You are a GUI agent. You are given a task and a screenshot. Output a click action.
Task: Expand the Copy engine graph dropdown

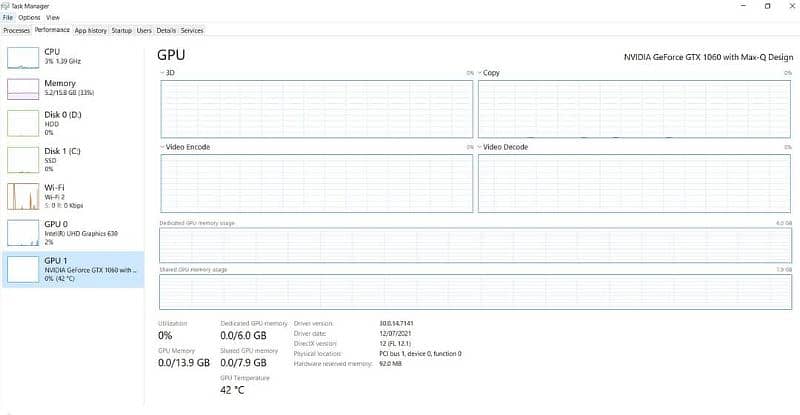coord(481,73)
